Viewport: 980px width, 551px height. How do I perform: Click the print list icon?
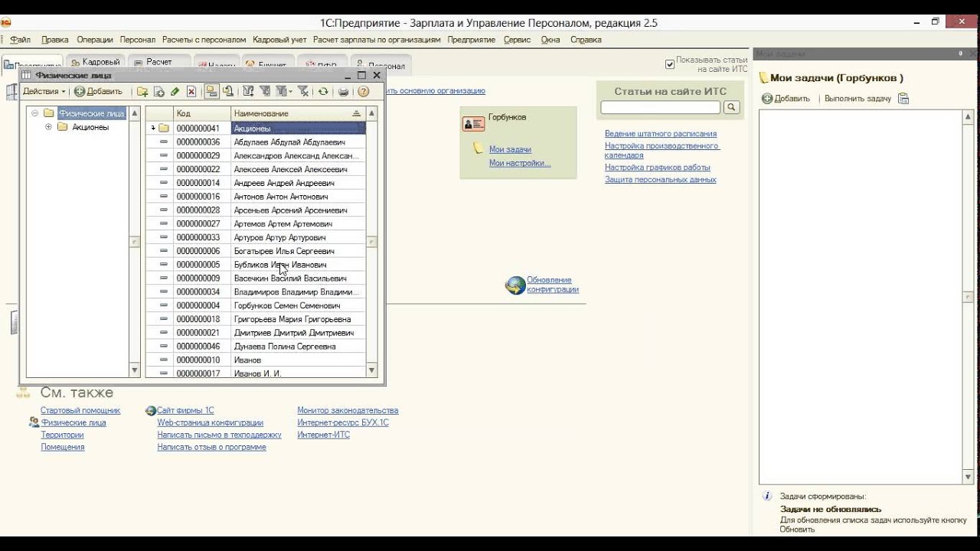(x=343, y=92)
